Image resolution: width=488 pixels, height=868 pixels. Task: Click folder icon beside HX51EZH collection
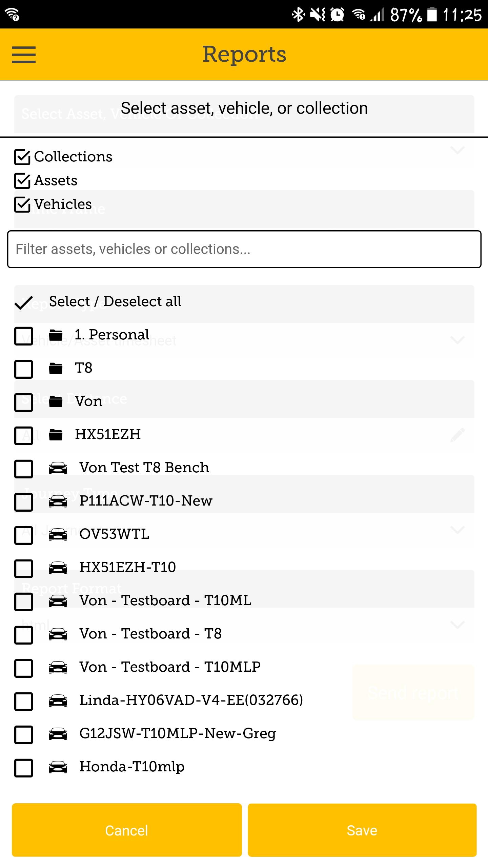(x=56, y=435)
